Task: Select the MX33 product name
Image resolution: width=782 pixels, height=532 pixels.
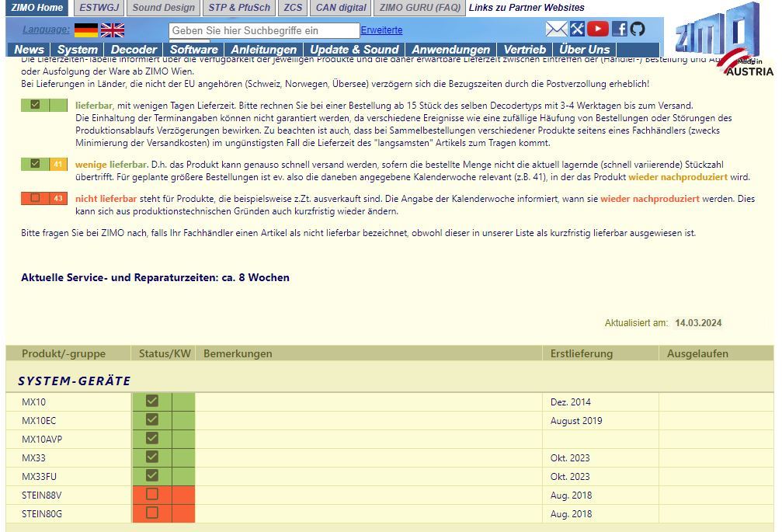Action: point(34,457)
